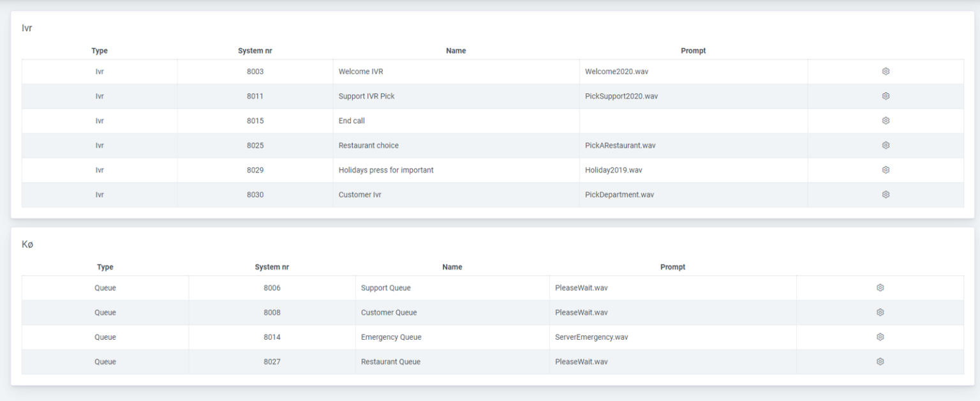Select the Restaurant Queue name cell
The height and width of the screenshot is (401, 980).
[390, 361]
